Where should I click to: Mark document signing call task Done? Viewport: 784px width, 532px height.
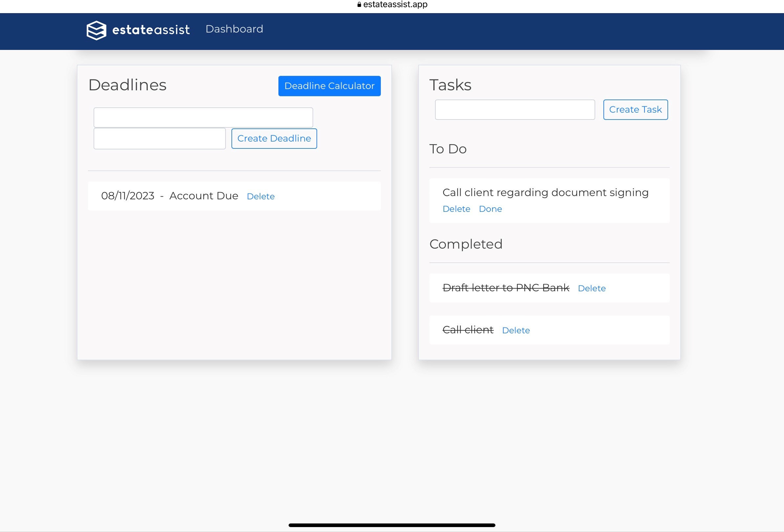[x=490, y=209]
